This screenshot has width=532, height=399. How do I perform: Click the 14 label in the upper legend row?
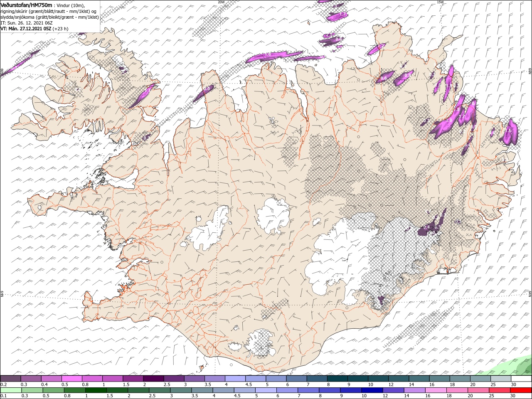click(411, 384)
